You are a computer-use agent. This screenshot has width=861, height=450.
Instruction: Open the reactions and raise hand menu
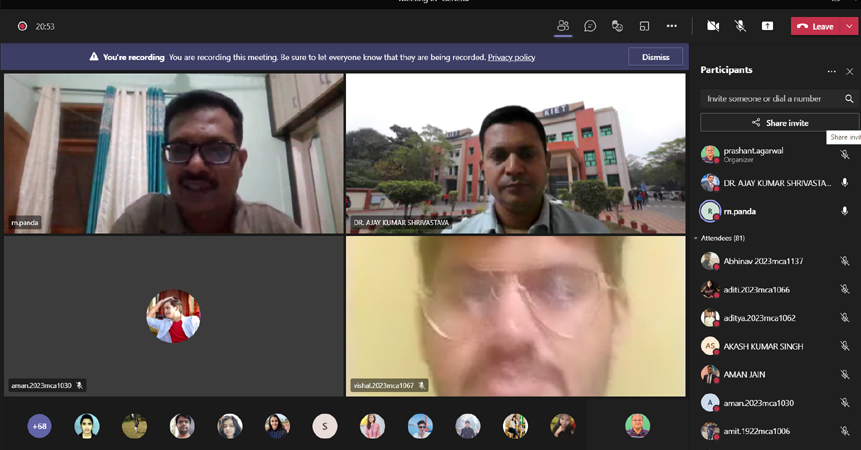click(x=617, y=26)
